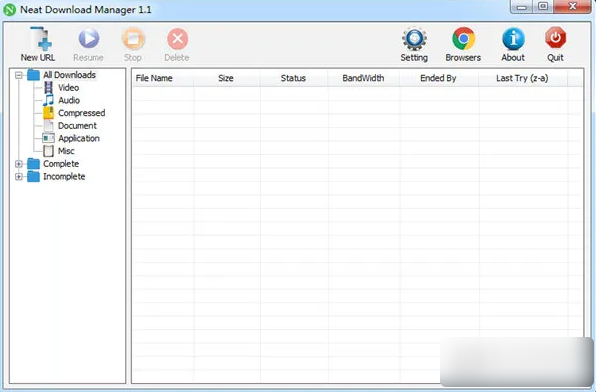596x392 pixels.
Task: Click the Stop toolbar icon
Action: coord(133,39)
